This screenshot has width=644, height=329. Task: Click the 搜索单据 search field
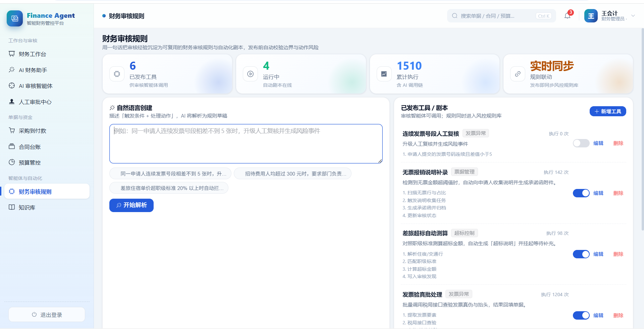[x=501, y=16]
